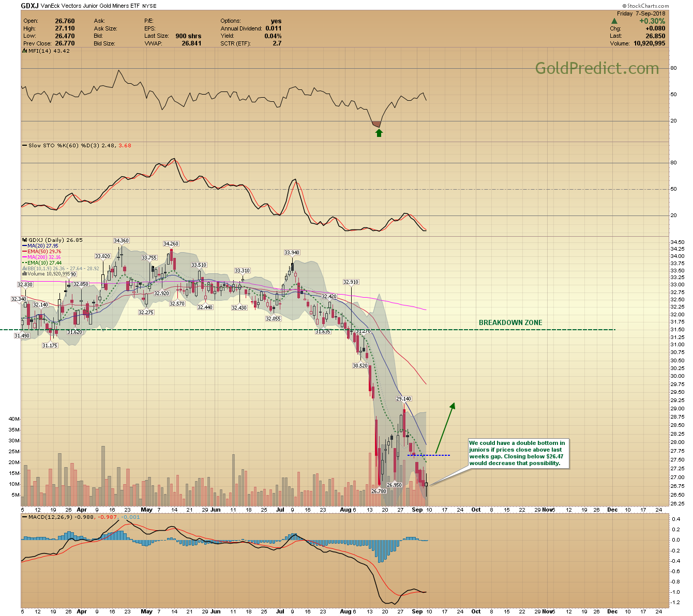Viewport: 693px width, 616px height.
Task: Click the Yield value 0.04%
Action: pos(273,36)
